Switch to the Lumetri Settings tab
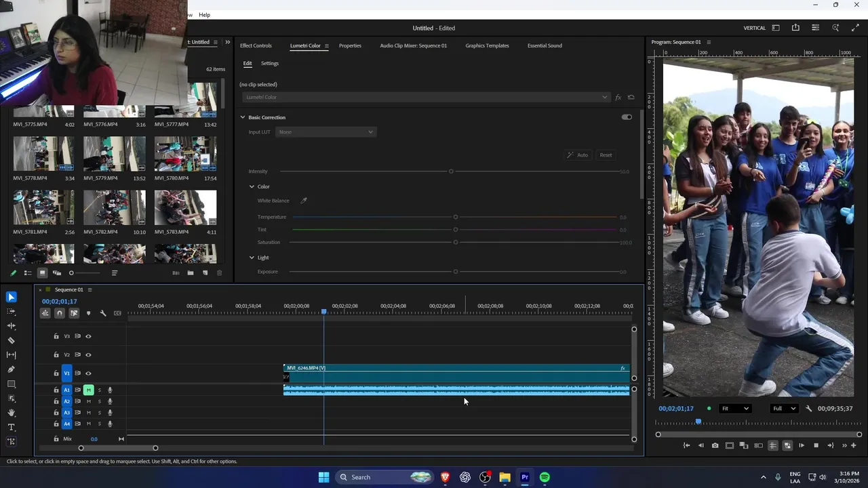868x488 pixels. point(270,63)
